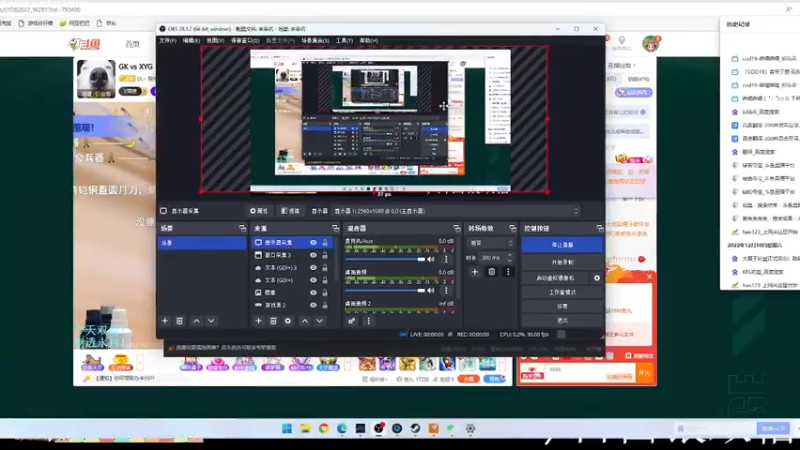Hide the 文本 (GDI+) 3 source
Image resolution: width=800 pixels, height=450 pixels.
(313, 267)
